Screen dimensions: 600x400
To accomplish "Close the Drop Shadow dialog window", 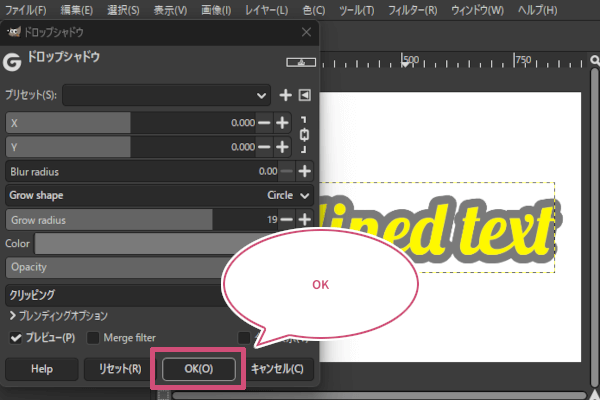I will (306, 32).
